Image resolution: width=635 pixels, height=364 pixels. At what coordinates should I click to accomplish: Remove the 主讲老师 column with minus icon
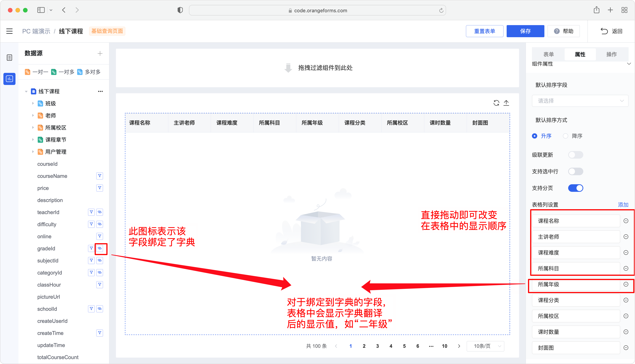coord(626,237)
